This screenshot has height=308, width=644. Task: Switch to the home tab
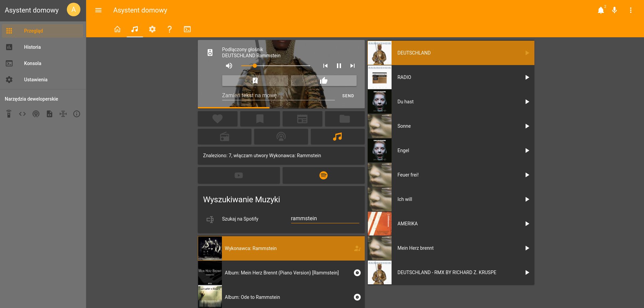(x=117, y=29)
